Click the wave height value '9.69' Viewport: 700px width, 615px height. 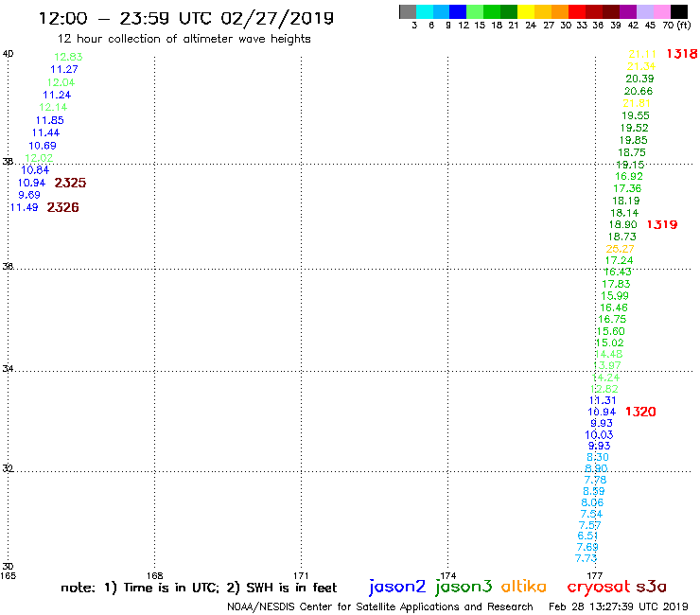[x=29, y=195]
